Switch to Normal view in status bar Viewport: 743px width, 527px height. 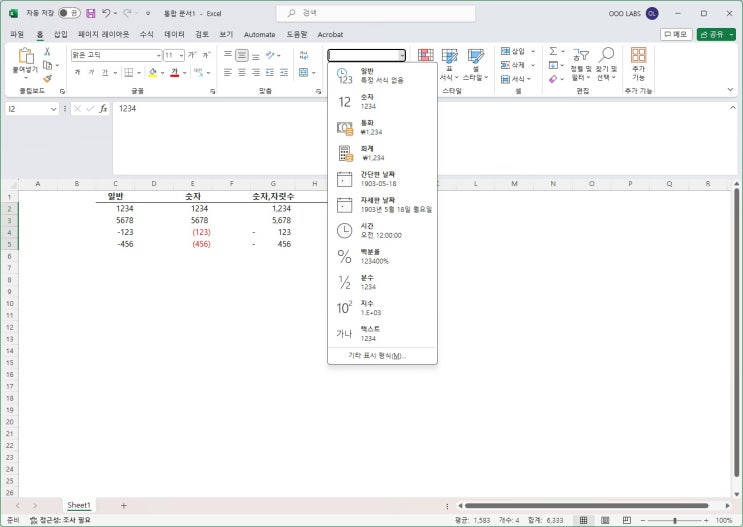pos(583,520)
